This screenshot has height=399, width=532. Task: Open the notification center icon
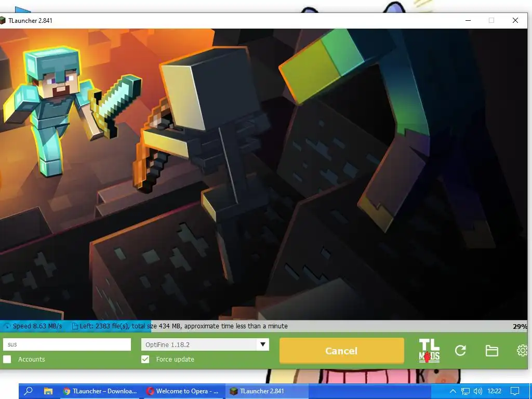point(515,391)
